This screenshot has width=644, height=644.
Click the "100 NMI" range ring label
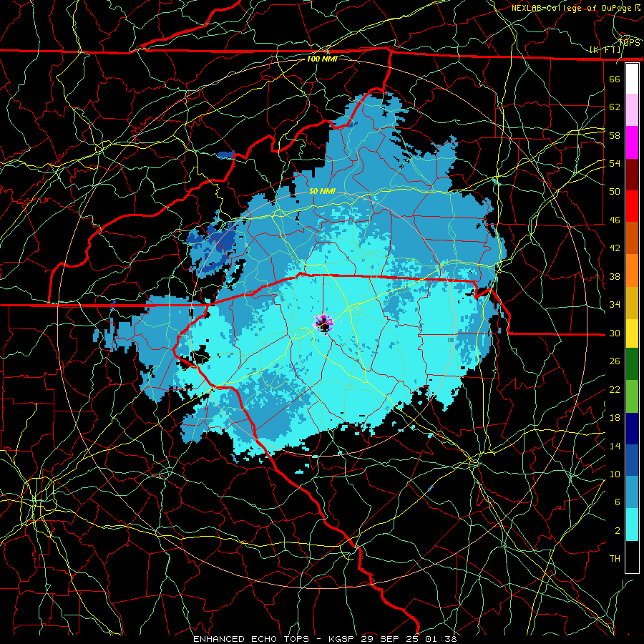pyautogui.click(x=322, y=59)
